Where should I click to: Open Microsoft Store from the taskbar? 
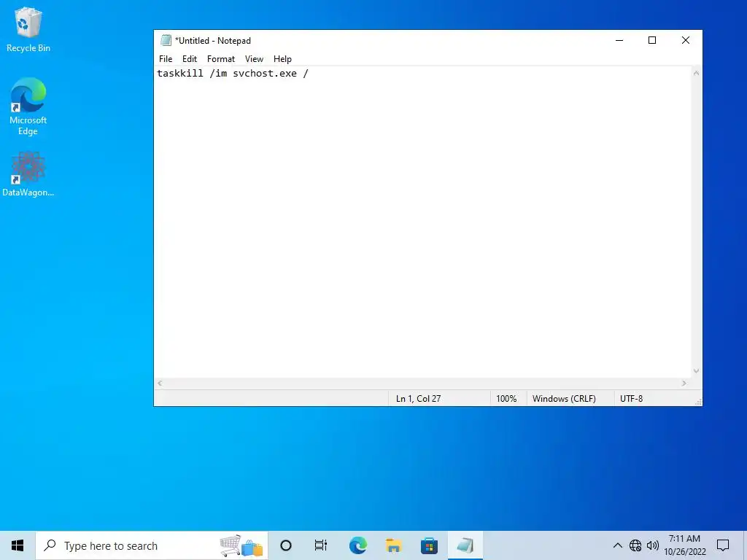[x=429, y=545]
